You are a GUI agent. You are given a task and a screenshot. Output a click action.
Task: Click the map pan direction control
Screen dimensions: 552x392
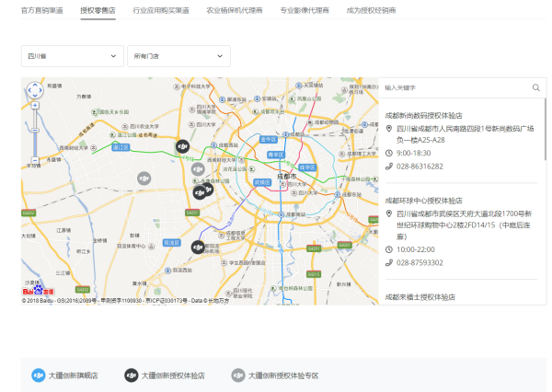point(34,90)
